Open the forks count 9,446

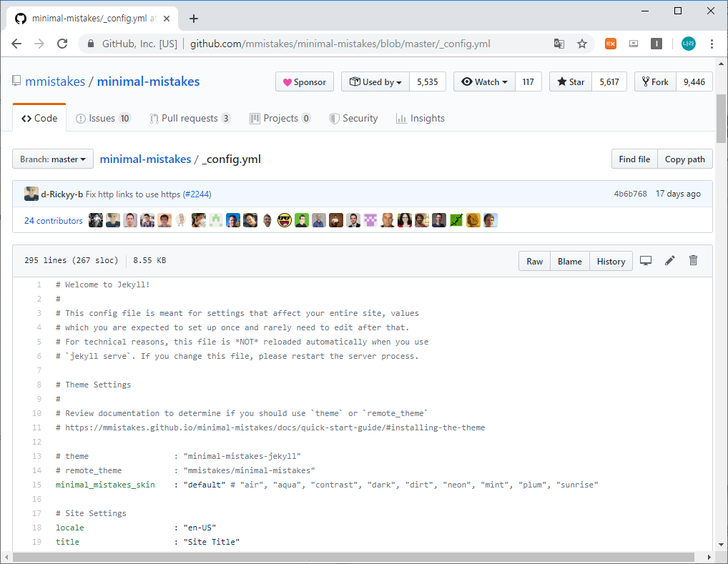[x=694, y=82]
